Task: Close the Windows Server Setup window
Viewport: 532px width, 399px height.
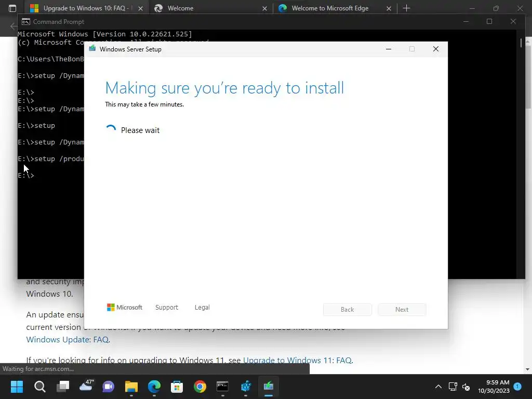Action: click(436, 49)
